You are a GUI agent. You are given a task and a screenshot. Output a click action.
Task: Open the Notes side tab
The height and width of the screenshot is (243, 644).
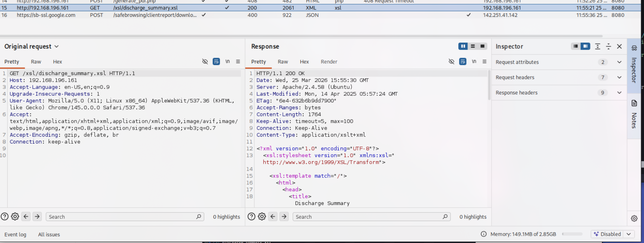tap(634, 115)
